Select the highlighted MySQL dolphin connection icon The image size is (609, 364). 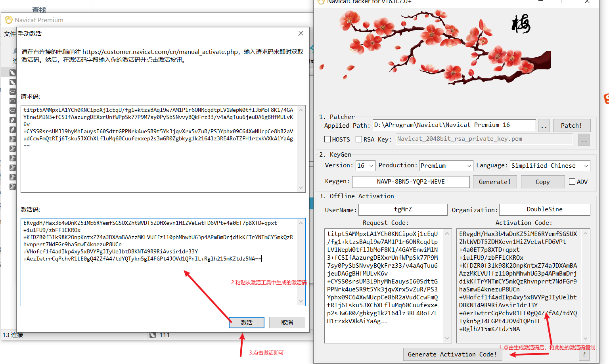13,73
